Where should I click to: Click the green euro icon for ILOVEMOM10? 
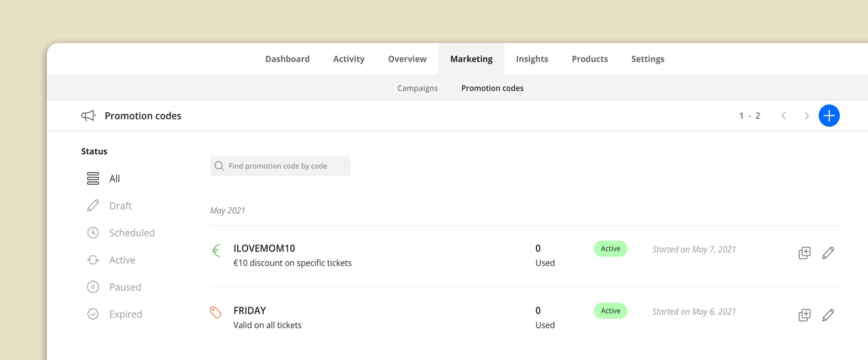pos(216,250)
